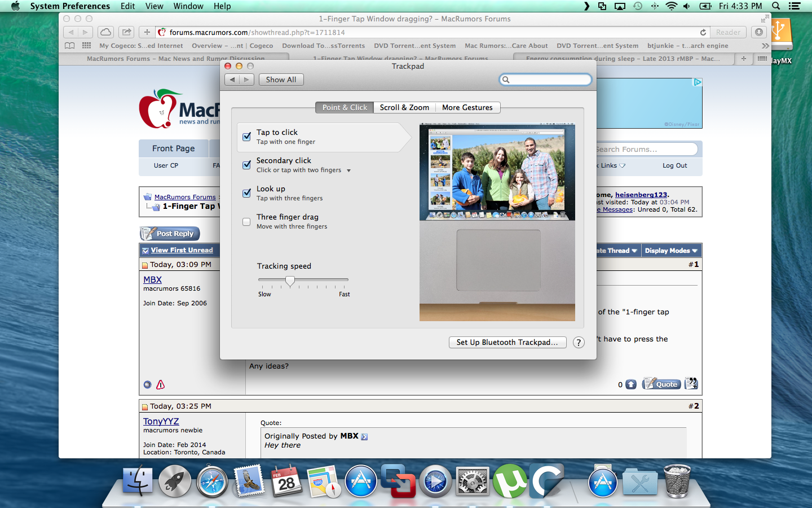Open Quick Links dropdown in forum
This screenshot has height=508, width=812.
click(x=611, y=165)
